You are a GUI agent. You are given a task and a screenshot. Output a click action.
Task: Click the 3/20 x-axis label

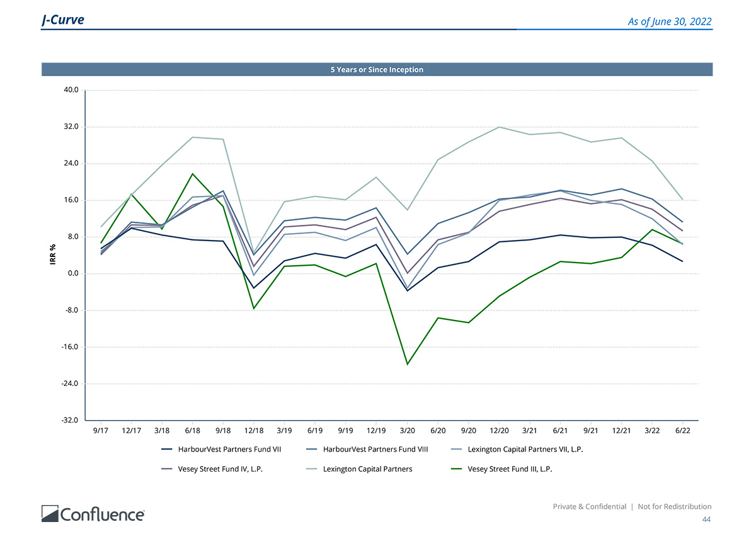[x=407, y=431]
